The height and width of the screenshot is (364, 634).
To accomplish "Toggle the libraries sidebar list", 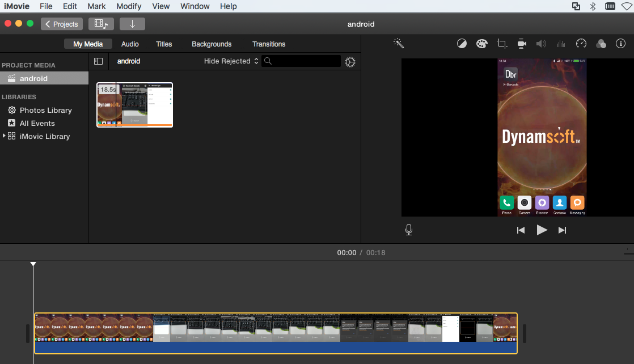I will click(98, 61).
